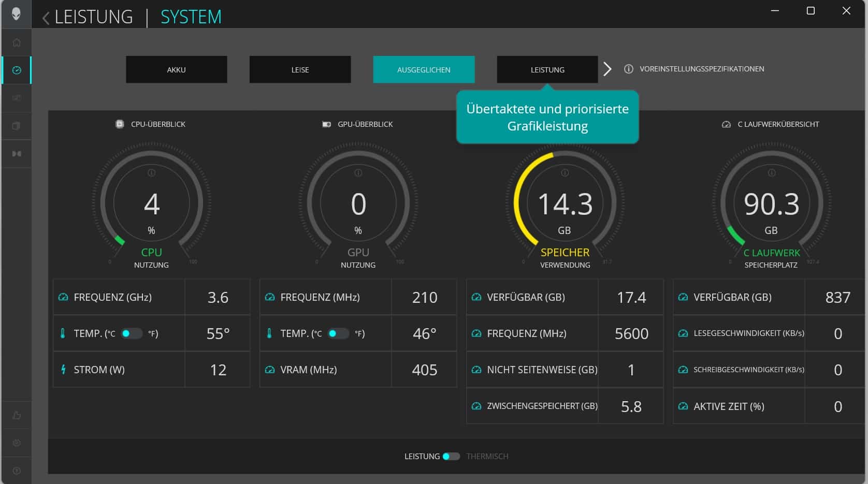Click the Alienware head logo
The image size is (868, 484).
click(x=16, y=14)
